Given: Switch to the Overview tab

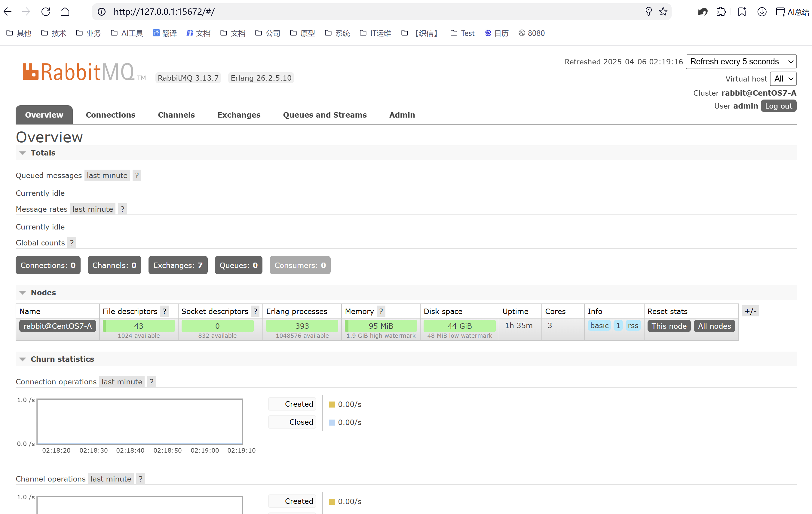Looking at the screenshot, I should [x=44, y=115].
